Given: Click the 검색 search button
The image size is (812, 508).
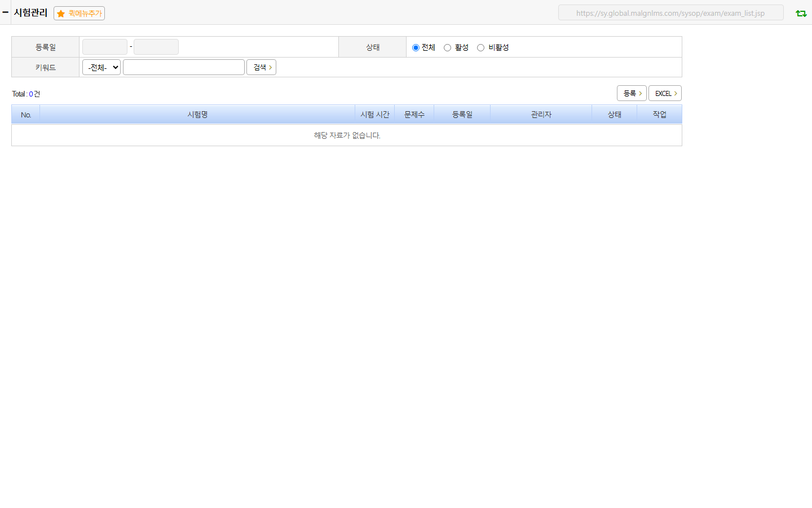Looking at the screenshot, I should pyautogui.click(x=261, y=67).
